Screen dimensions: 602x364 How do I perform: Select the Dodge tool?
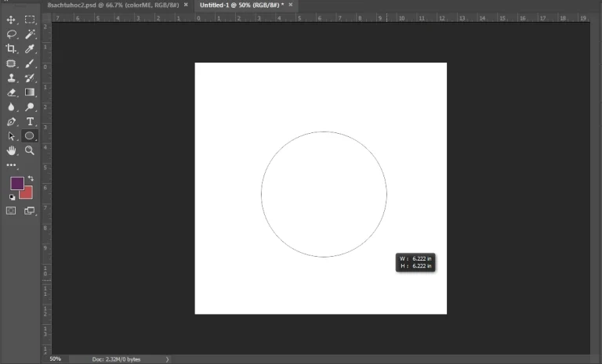[30, 107]
